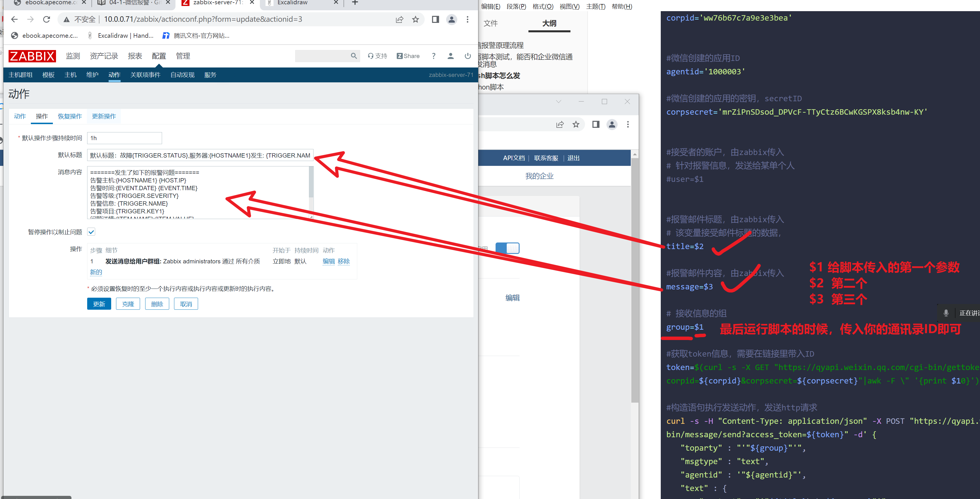Go back with the browser back arrow

tap(14, 19)
